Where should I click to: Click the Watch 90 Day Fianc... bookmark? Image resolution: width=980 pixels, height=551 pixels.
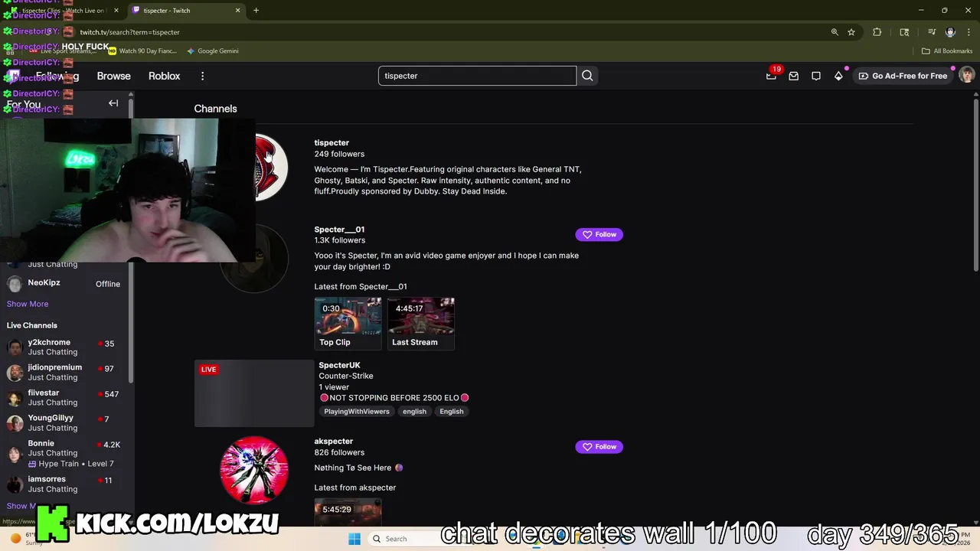142,51
